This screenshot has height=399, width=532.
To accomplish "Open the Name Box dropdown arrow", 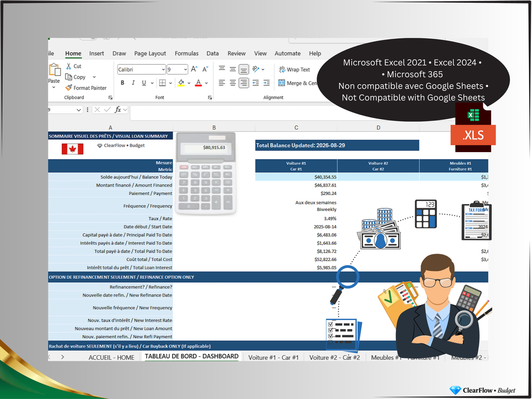I will pos(79,110).
